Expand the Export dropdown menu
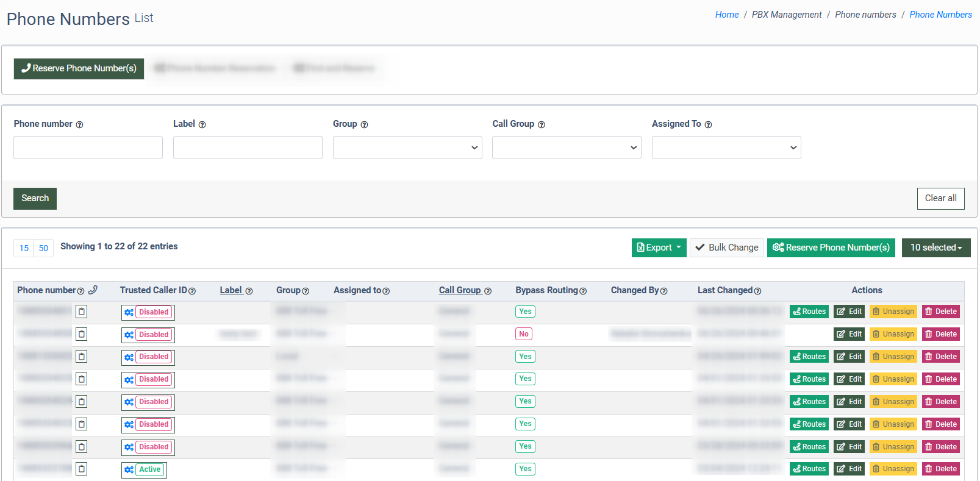Image resolution: width=980 pixels, height=481 pixels. (x=659, y=248)
